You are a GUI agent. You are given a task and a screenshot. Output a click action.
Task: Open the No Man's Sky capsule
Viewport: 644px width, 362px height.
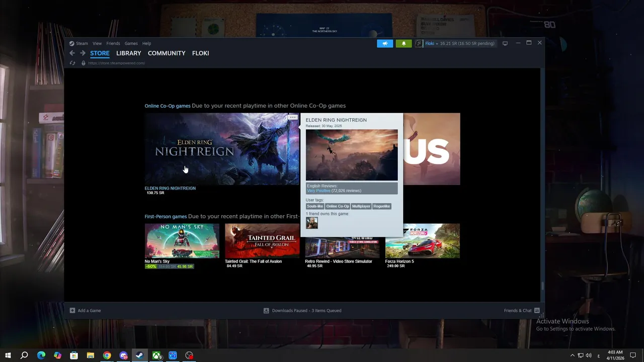[182, 241]
